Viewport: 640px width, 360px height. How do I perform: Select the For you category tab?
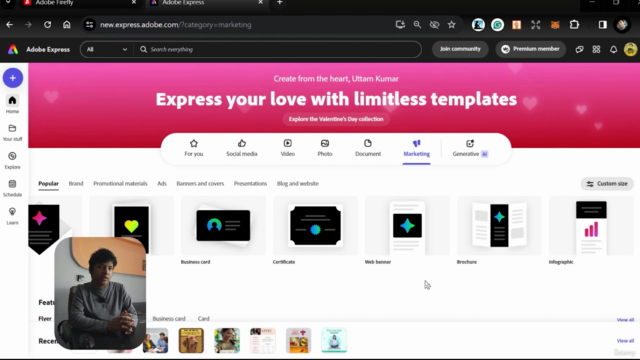coord(193,148)
